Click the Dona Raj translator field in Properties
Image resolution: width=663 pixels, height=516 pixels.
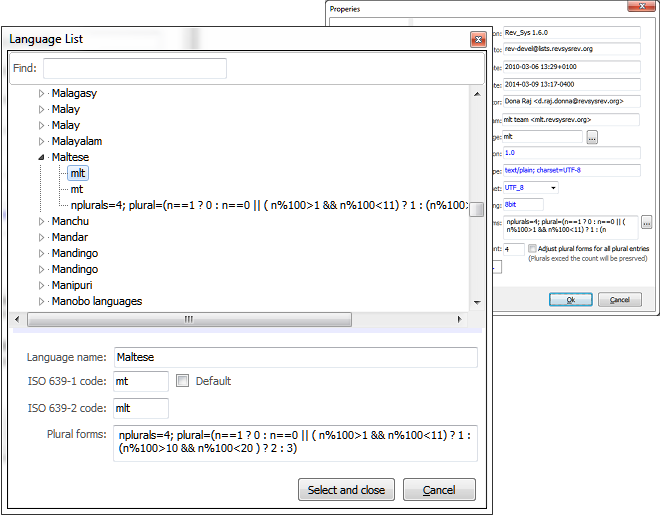[571, 102]
